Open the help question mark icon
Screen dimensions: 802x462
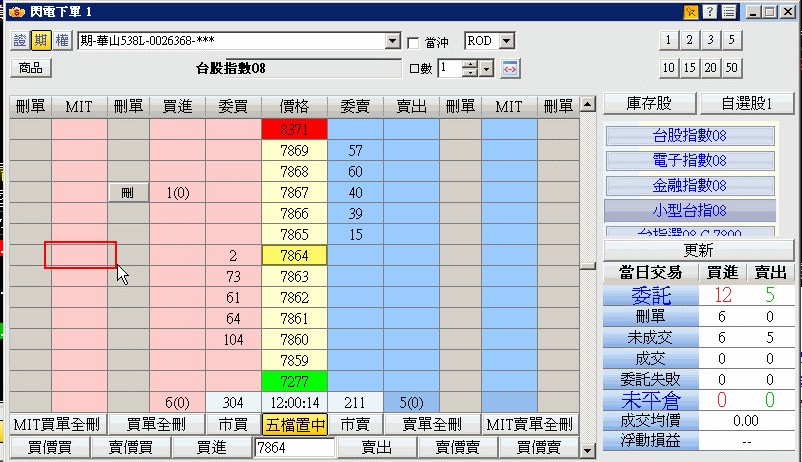[709, 12]
